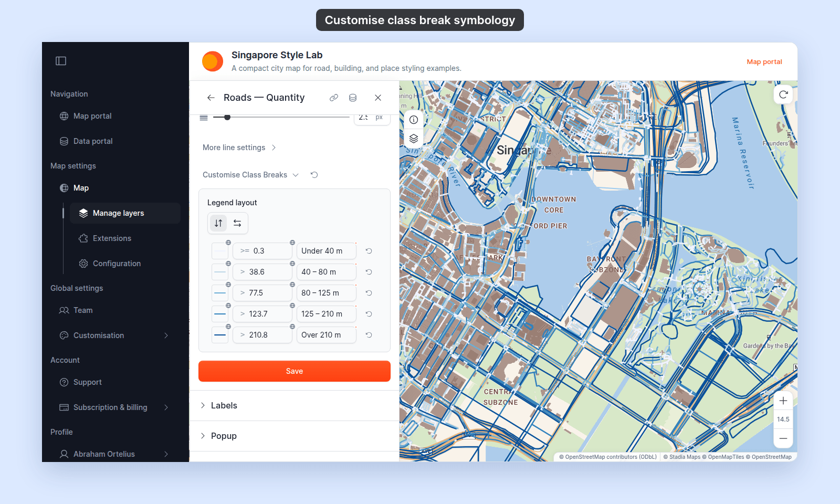
Task: Open the colour swatch for the 77.5 class
Action: pyautogui.click(x=220, y=293)
